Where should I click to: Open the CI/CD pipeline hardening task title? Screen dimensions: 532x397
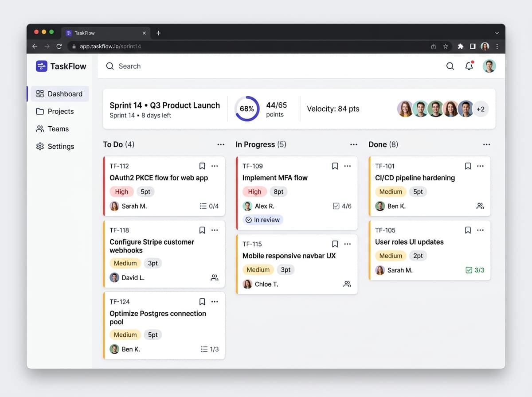415,178
